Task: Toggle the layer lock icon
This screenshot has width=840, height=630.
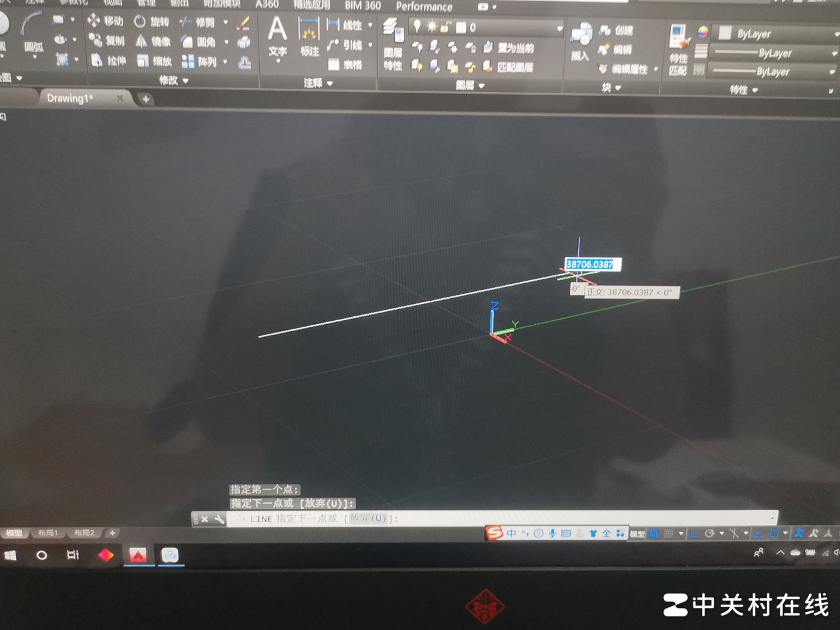Action: coord(445,27)
